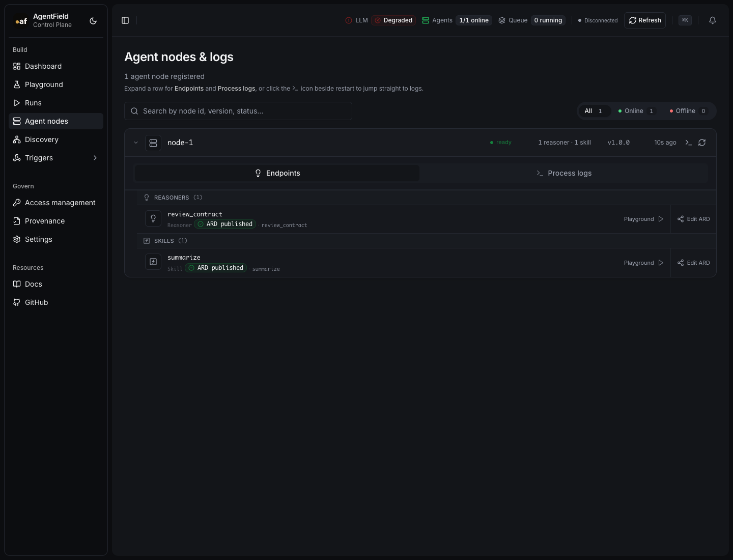Open the Dashboard page
733x560 pixels.
tap(56, 66)
